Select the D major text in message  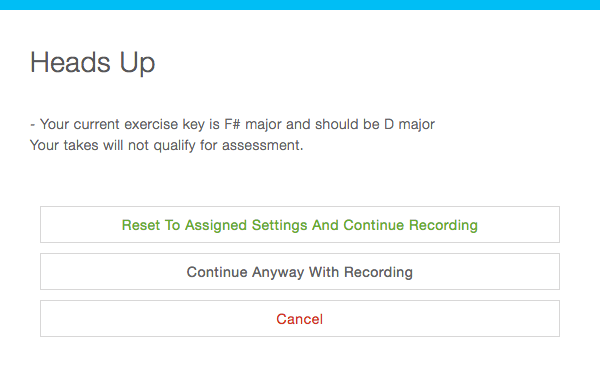coord(409,124)
